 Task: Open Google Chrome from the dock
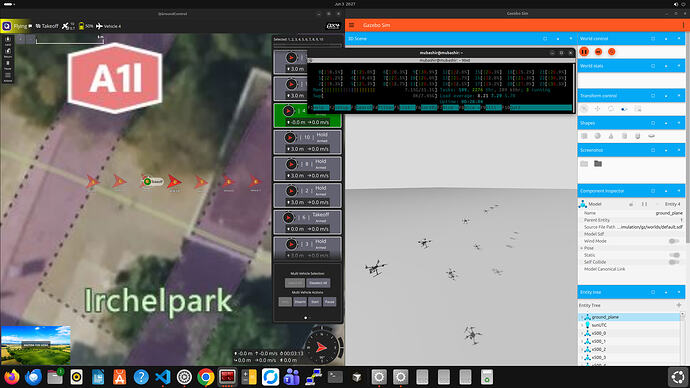tap(206, 377)
